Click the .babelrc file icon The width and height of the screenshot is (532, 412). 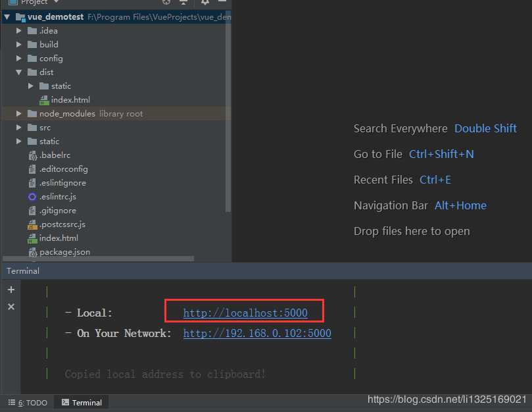33,155
